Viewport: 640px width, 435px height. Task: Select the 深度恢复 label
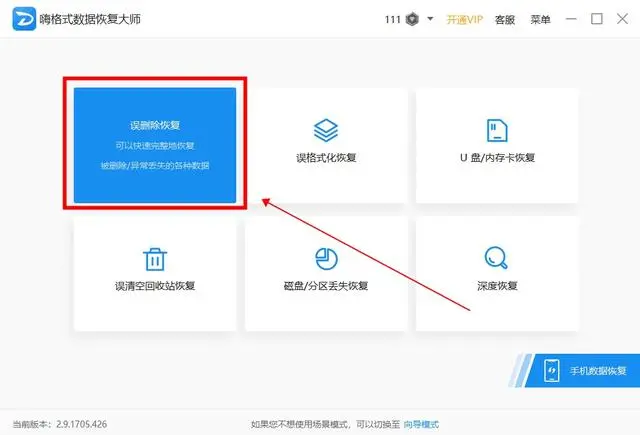(497, 286)
